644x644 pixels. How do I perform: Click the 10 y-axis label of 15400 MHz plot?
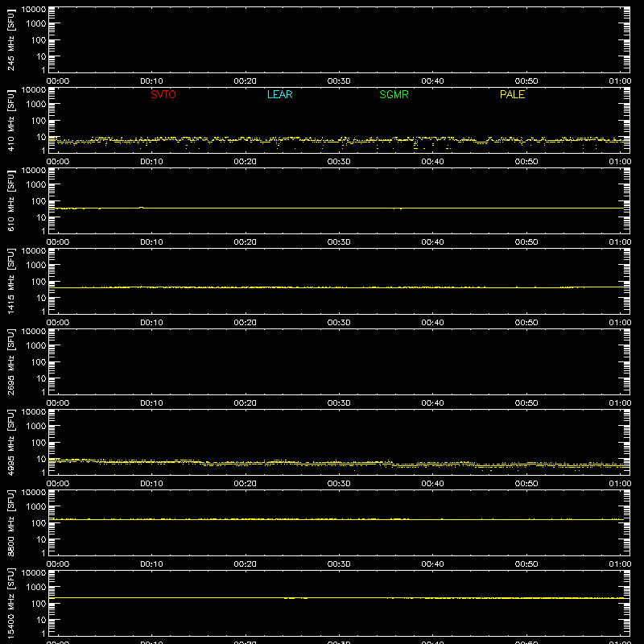tap(42, 620)
